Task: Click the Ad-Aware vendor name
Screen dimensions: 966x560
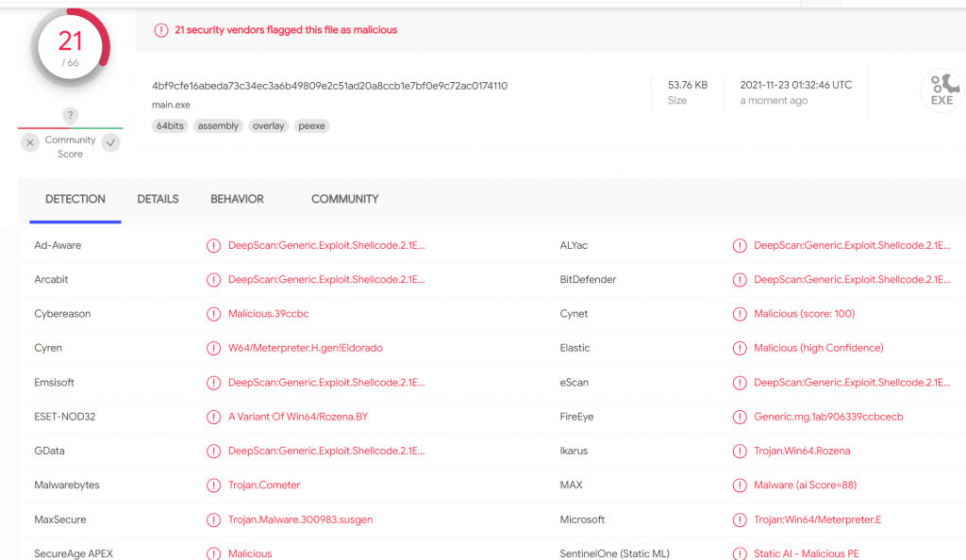Action: [58, 245]
